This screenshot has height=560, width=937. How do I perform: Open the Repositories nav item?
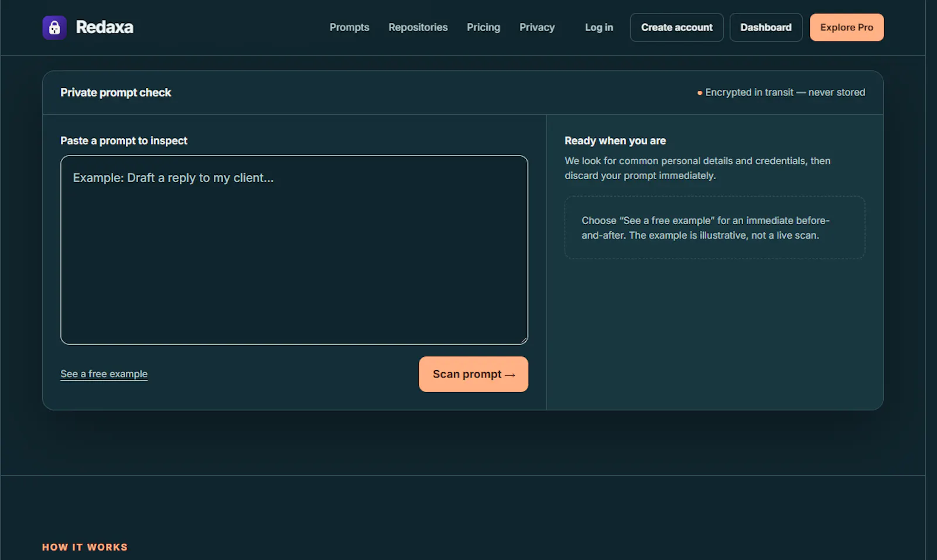[418, 28]
